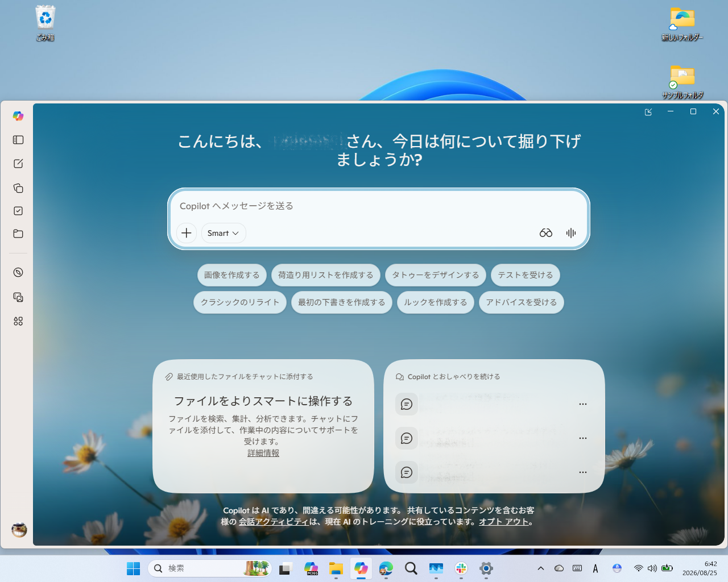Select the サンプルフォルダ desktop folder
Image resolution: width=728 pixels, height=582 pixels.
pyautogui.click(x=682, y=81)
